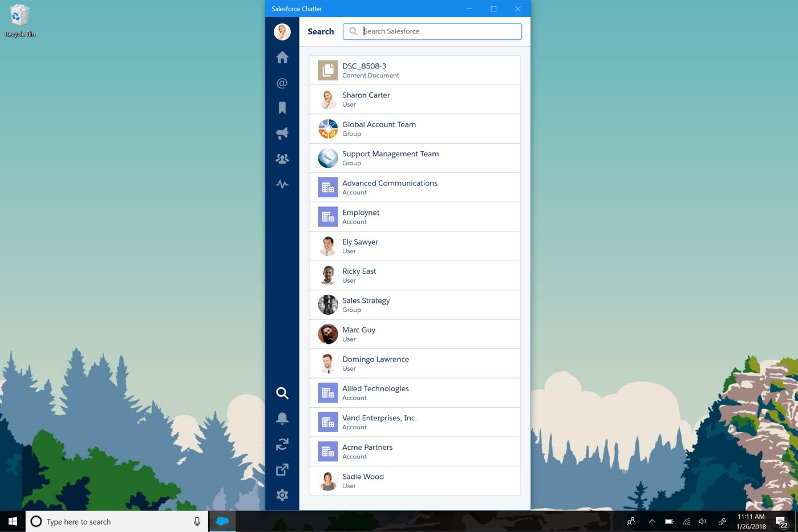Open Chatter notifications bell
The height and width of the screenshot is (532, 798).
(x=282, y=418)
